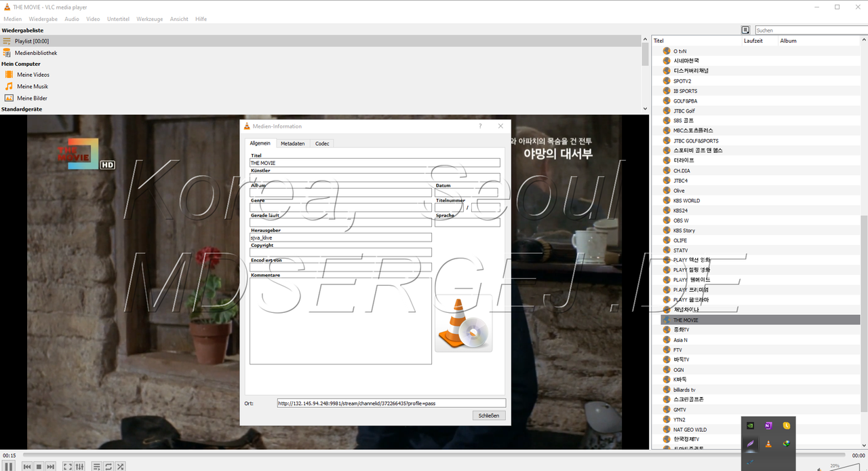The height and width of the screenshot is (471, 868).
Task: Click the Schließen button
Action: coord(489,415)
